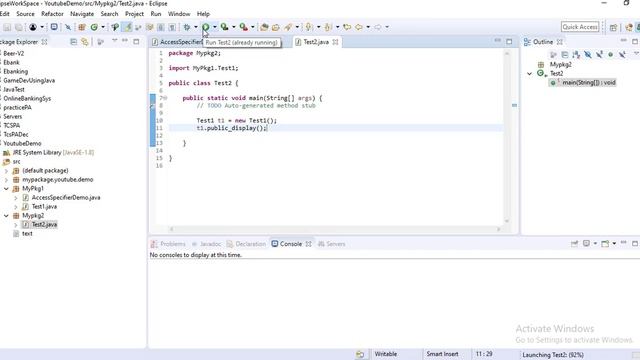
Task: Click the Coverage launch icon
Action: point(224,27)
